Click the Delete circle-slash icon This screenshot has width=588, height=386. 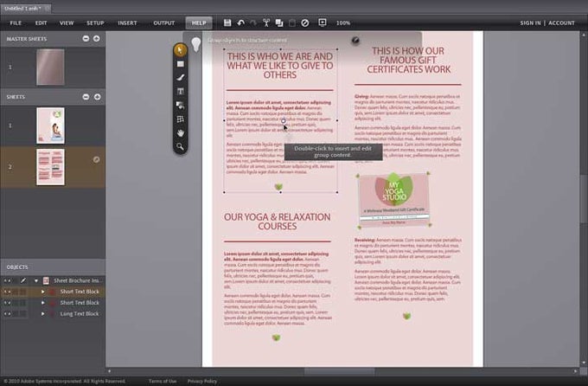click(305, 23)
